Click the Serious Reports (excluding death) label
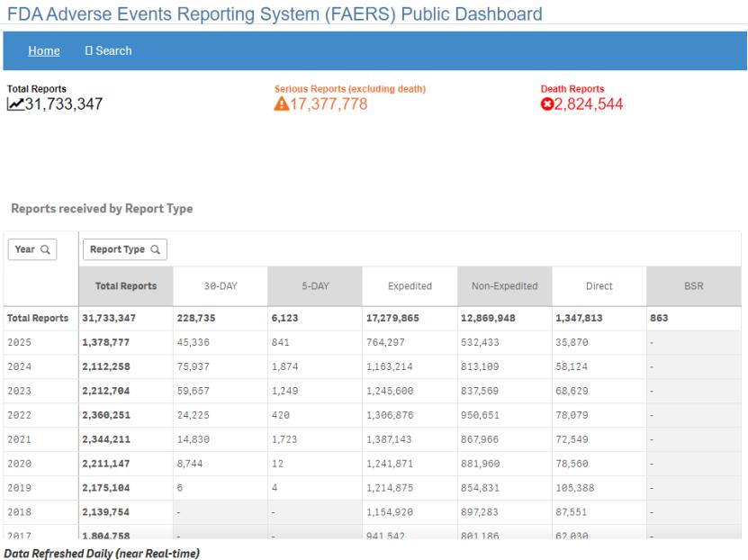This screenshot has height=560, width=748. coord(350,89)
